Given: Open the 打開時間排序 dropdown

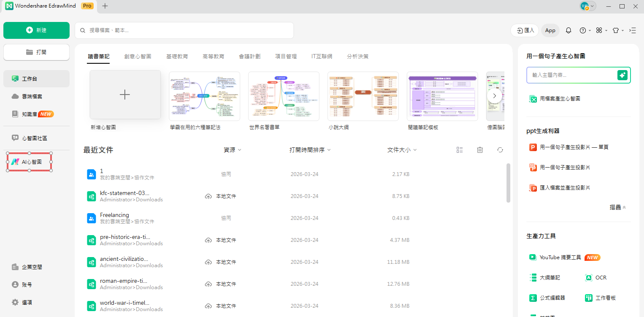Looking at the screenshot, I should pos(310,149).
